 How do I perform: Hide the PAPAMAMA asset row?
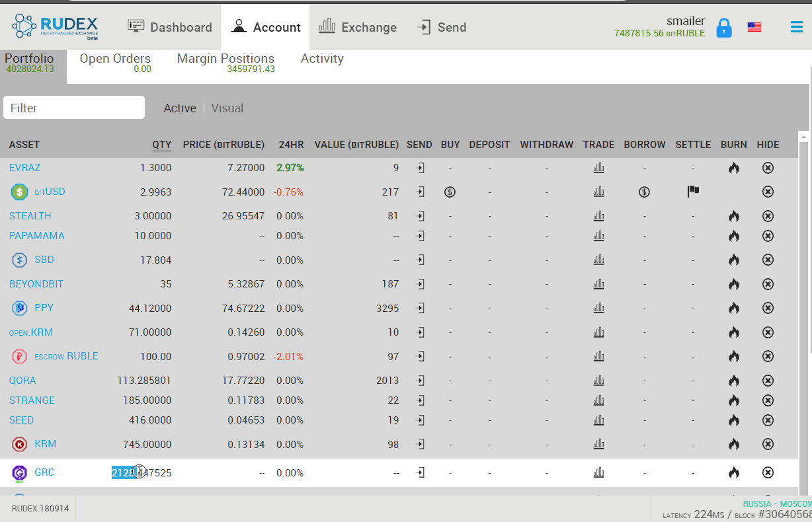(768, 236)
